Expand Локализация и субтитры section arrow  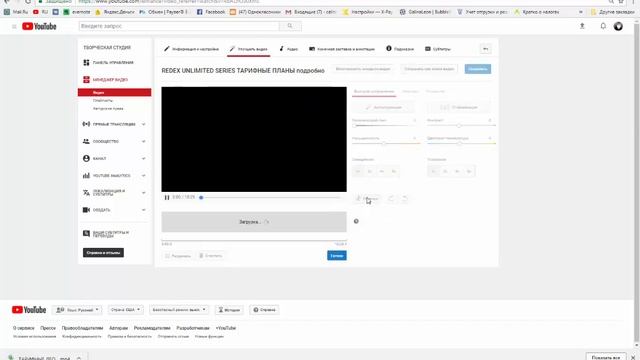point(144,193)
